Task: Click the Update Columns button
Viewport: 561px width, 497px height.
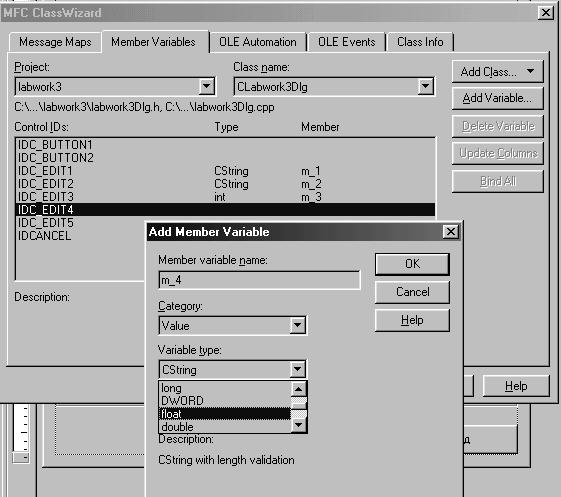Action: (498, 153)
